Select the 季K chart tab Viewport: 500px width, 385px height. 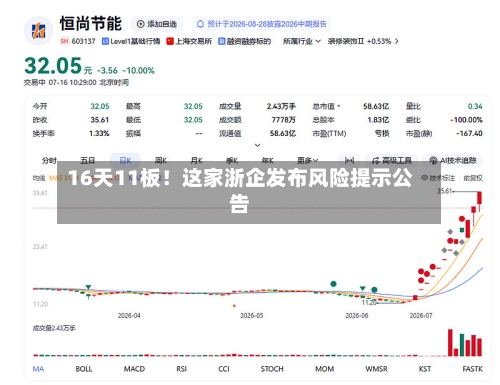point(232,161)
